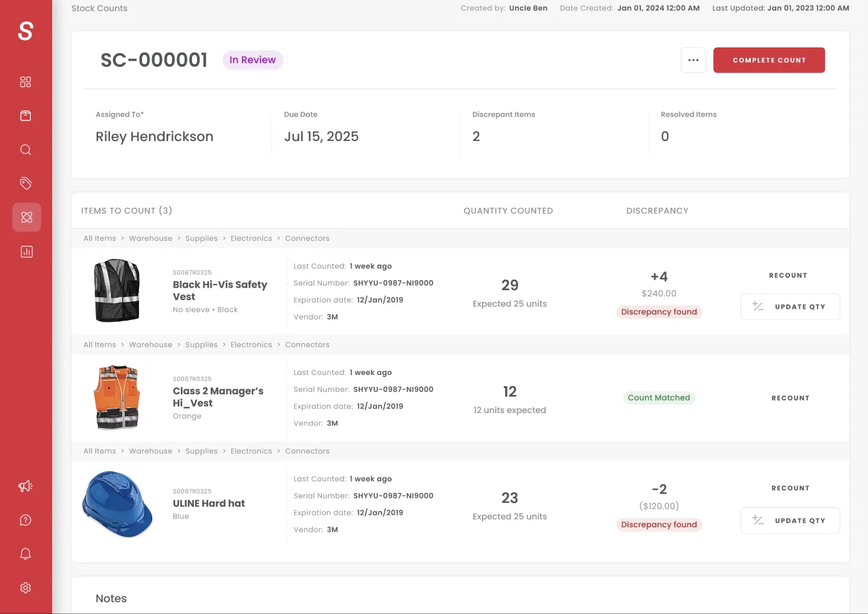
Task: Open the notifications bell icon
Action: coord(26,554)
